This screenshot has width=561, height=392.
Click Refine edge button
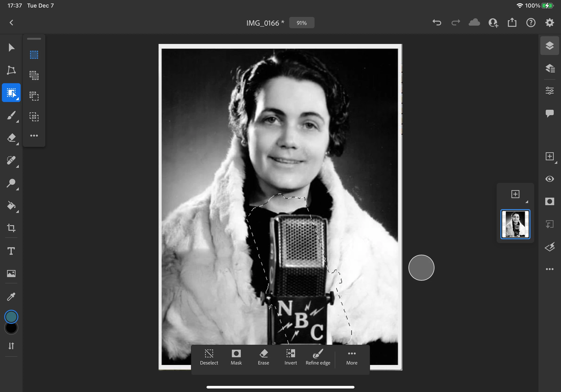(x=318, y=357)
